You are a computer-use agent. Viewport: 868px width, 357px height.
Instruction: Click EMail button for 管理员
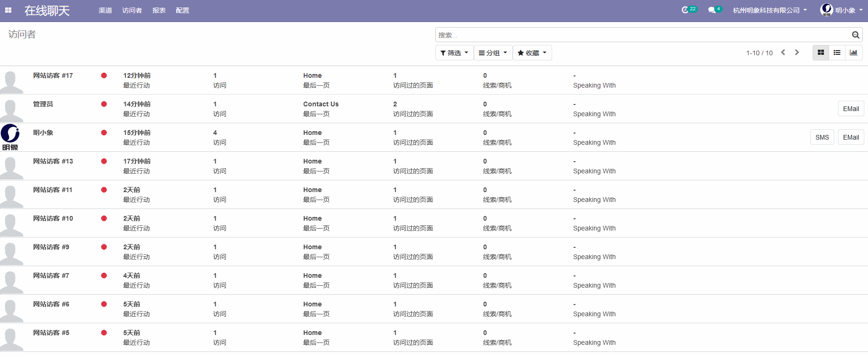(851, 109)
